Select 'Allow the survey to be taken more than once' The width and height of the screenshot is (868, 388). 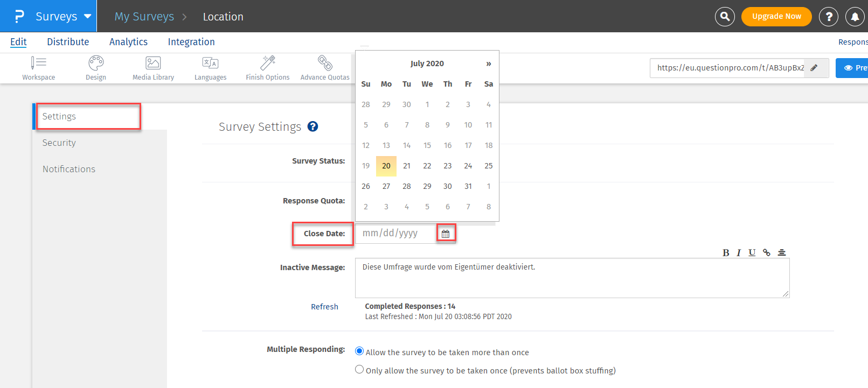click(x=359, y=351)
